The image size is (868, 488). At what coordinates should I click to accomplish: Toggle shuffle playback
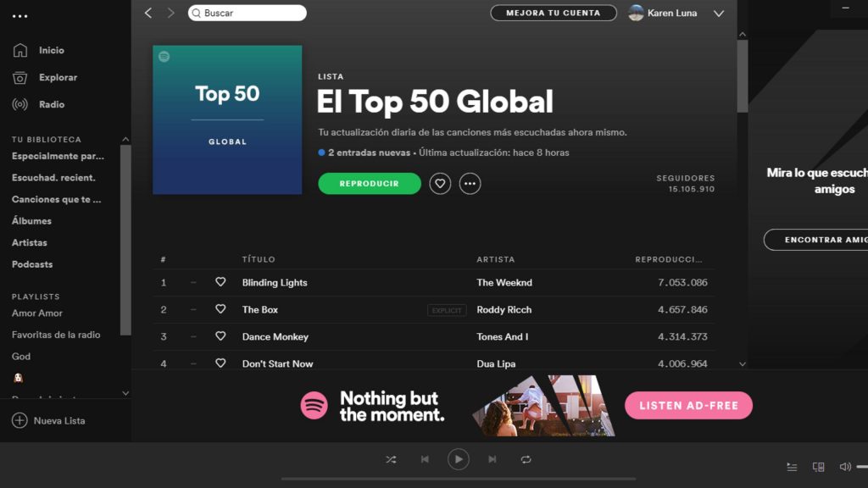tap(391, 459)
